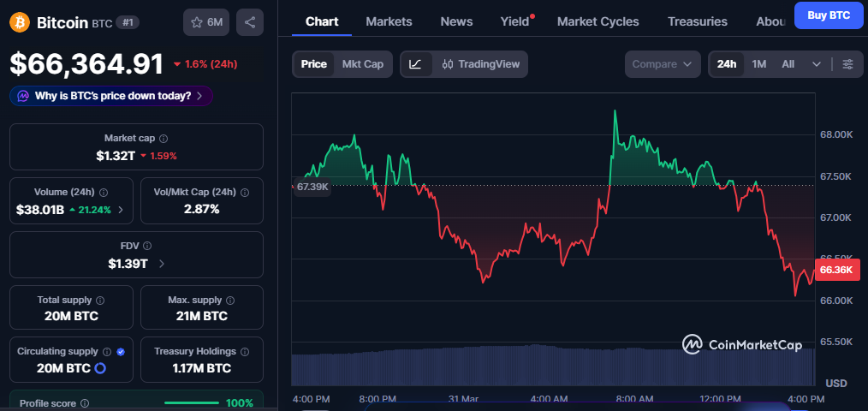Open chart settings sliders icon

tap(847, 64)
